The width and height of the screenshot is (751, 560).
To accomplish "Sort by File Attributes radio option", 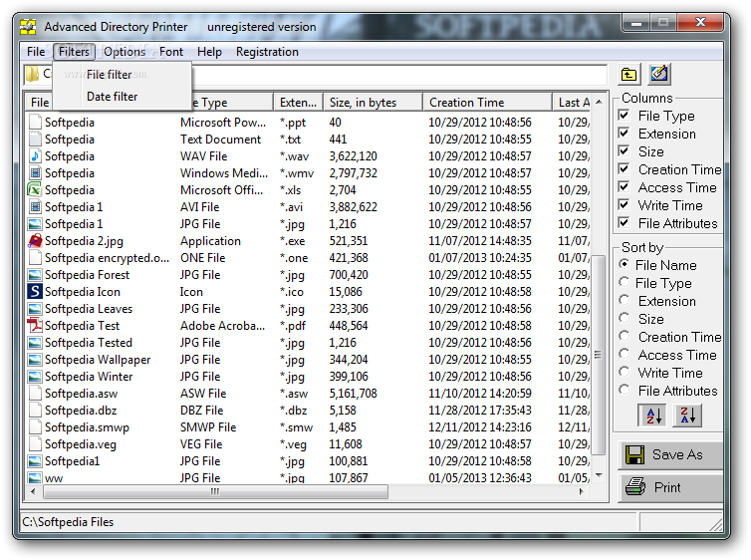I will pos(625,390).
